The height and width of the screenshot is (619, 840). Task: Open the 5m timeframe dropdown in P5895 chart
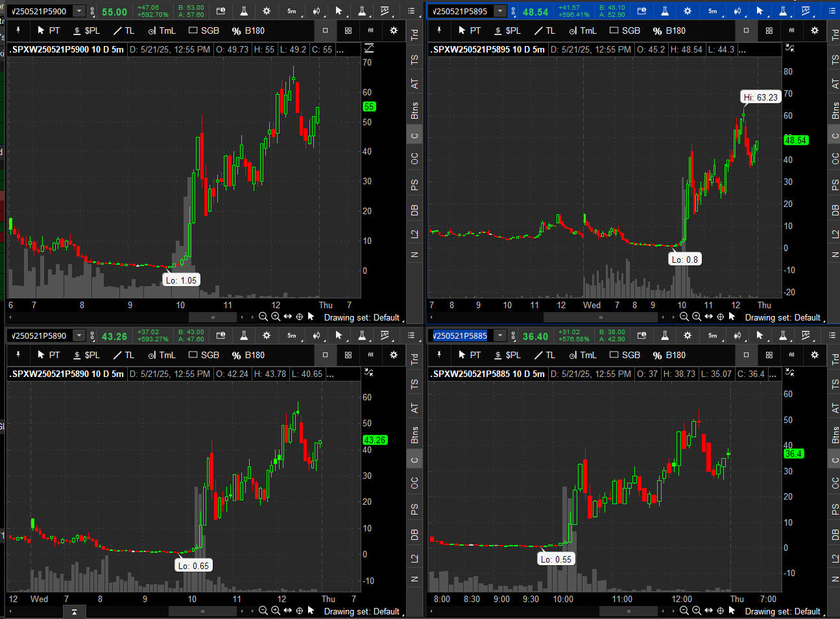pos(712,11)
